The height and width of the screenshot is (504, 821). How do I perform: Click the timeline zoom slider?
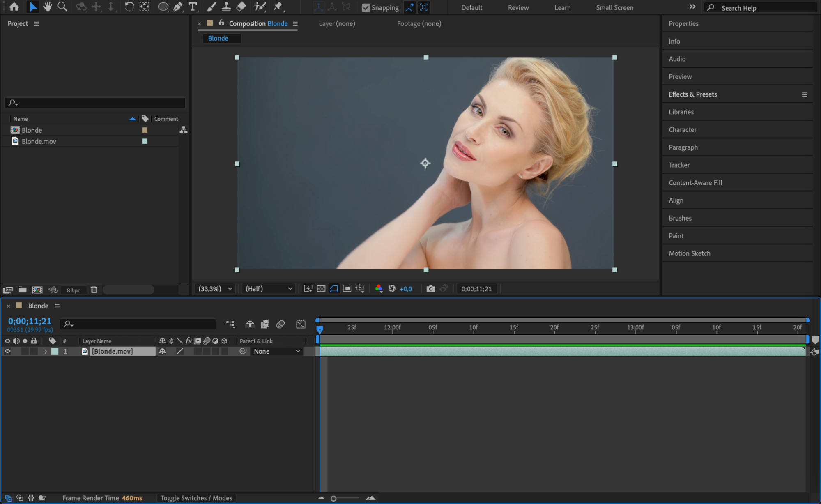click(333, 498)
